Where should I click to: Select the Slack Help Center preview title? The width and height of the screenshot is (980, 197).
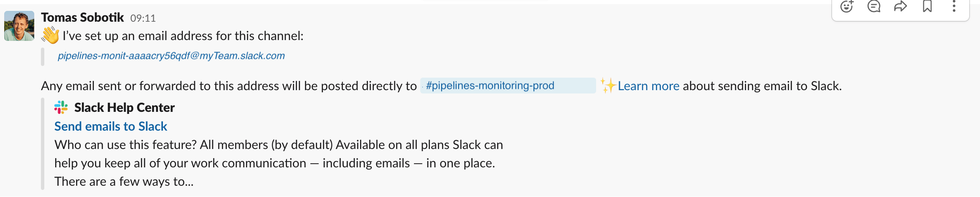click(x=124, y=108)
